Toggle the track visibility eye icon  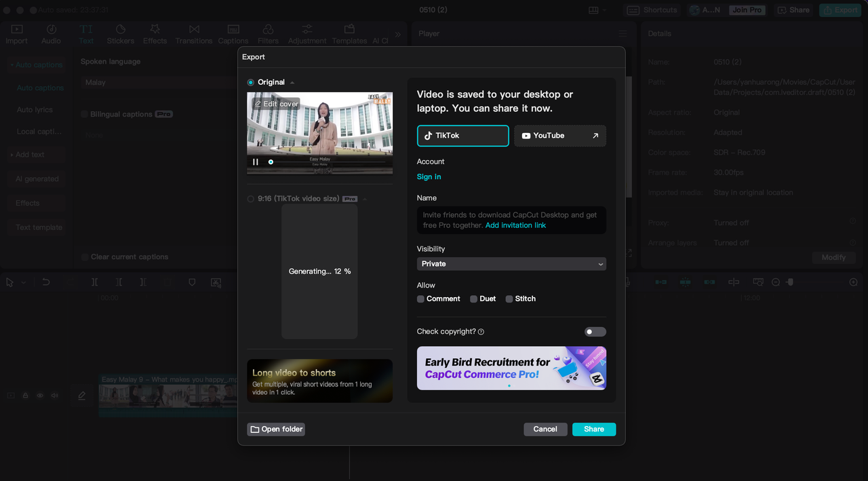pos(40,396)
